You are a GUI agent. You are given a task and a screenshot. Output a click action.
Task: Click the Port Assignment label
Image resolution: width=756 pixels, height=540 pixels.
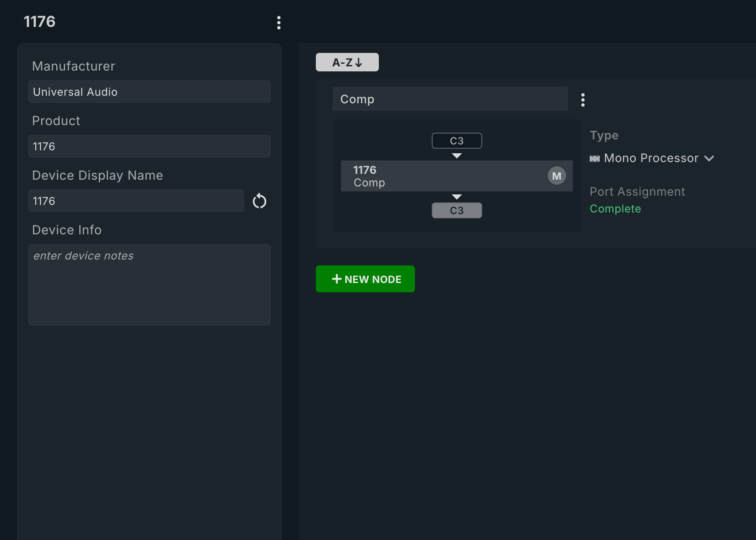(638, 191)
